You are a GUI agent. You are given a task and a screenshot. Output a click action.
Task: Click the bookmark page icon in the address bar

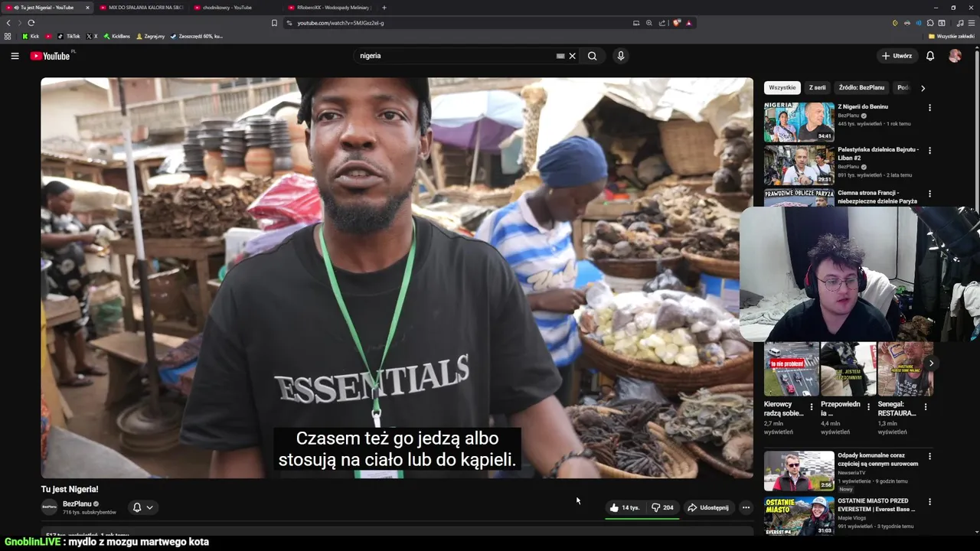[x=274, y=23]
